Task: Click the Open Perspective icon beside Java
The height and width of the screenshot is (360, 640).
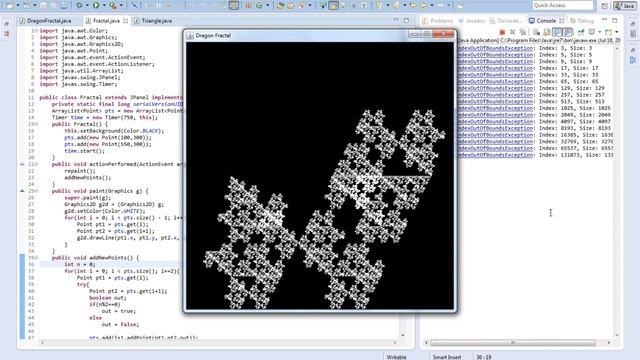Action: 604,6
